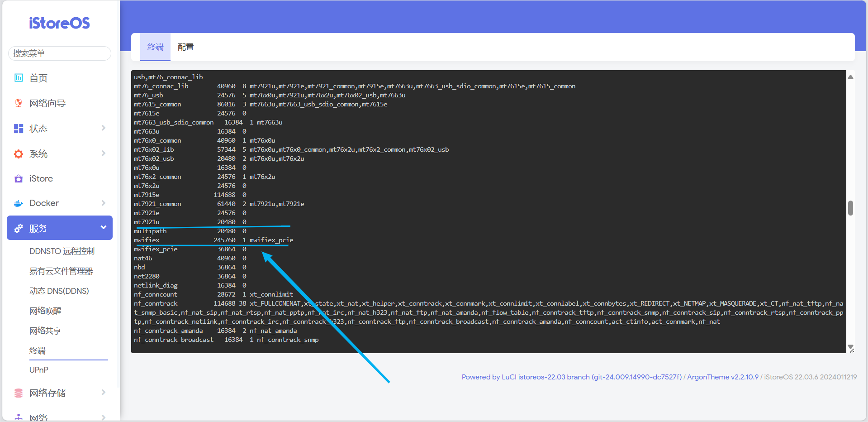Click the network wizard icon

19,103
